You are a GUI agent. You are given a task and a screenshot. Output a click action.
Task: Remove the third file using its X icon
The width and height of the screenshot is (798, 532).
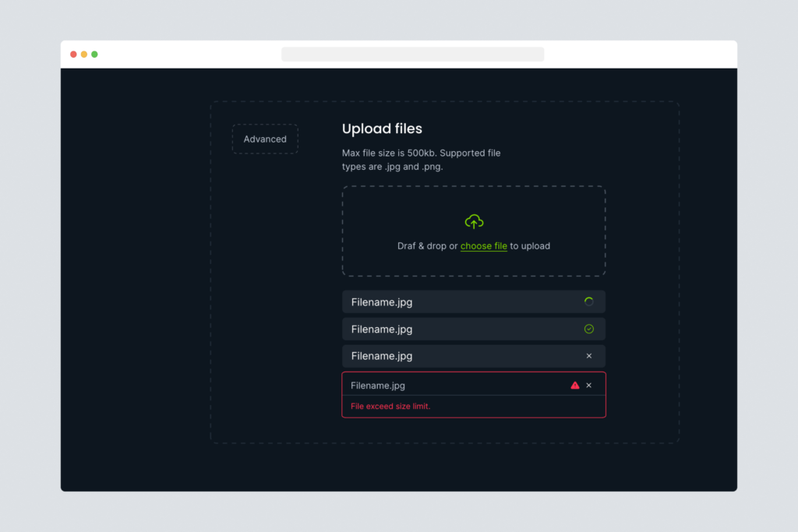589,356
